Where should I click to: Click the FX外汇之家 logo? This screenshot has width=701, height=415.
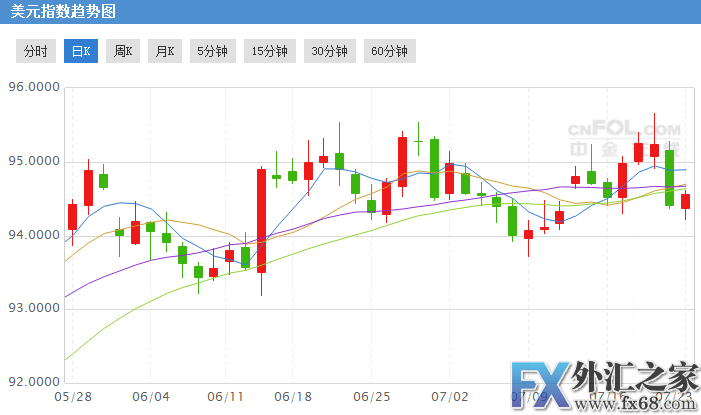coord(604,381)
